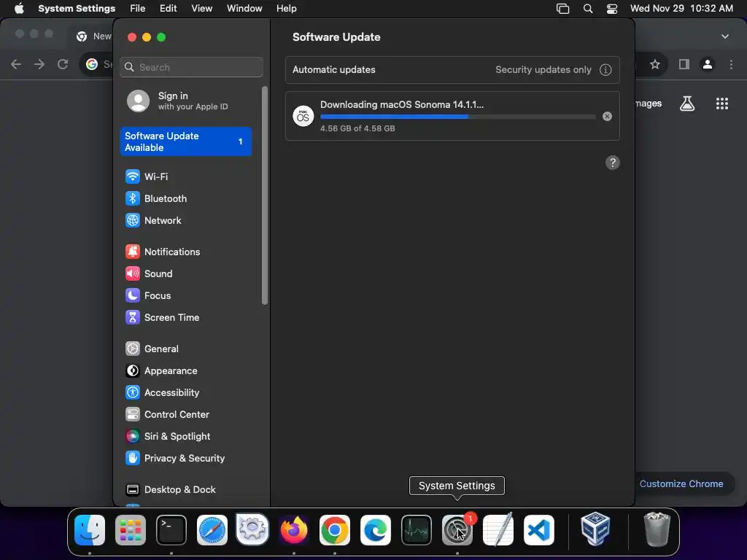747x560 pixels.
Task: Open the File menu
Action: click(138, 9)
